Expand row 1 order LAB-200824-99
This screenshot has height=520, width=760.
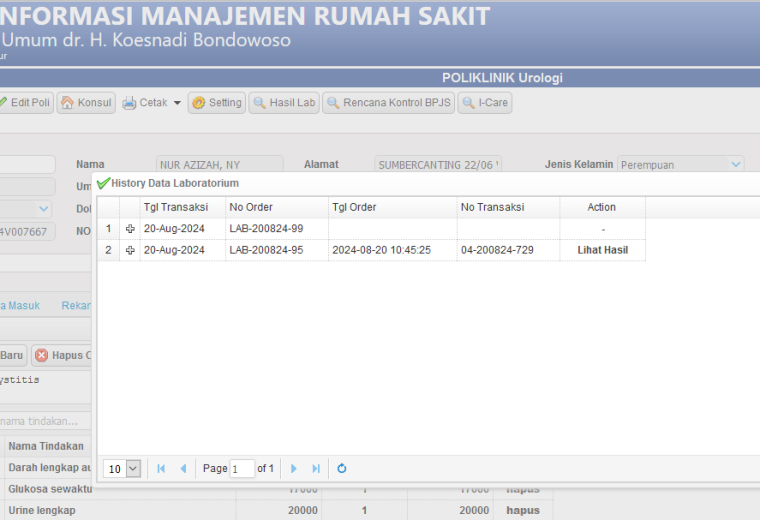click(x=130, y=229)
